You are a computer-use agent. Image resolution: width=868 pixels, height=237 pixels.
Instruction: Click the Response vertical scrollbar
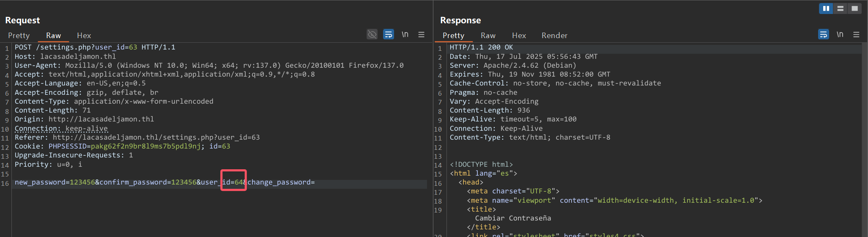[x=865, y=140]
